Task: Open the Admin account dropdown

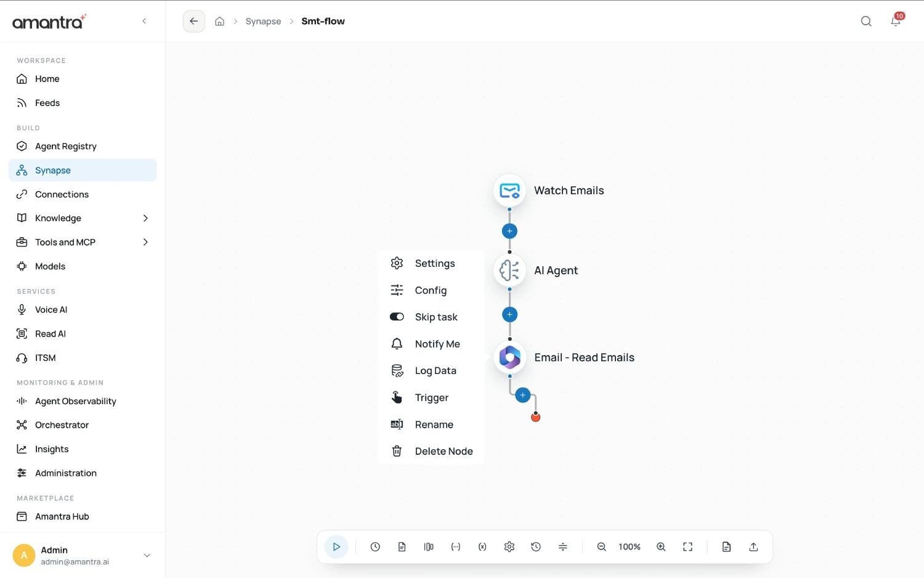Action: pyautogui.click(x=147, y=555)
